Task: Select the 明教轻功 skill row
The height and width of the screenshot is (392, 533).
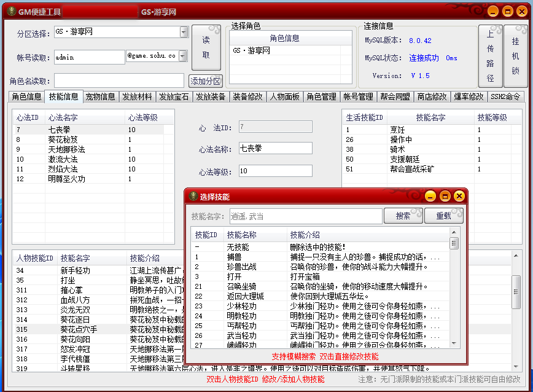Action: coord(242,316)
